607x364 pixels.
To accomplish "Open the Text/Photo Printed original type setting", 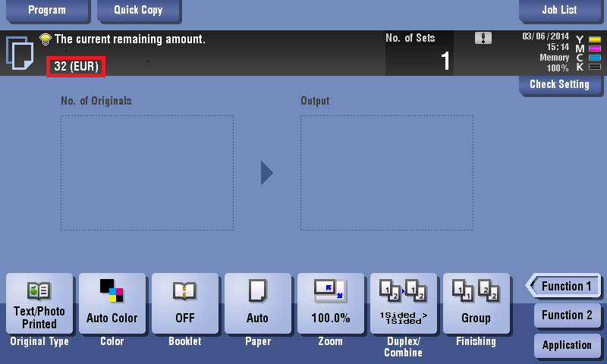I will 39,304.
